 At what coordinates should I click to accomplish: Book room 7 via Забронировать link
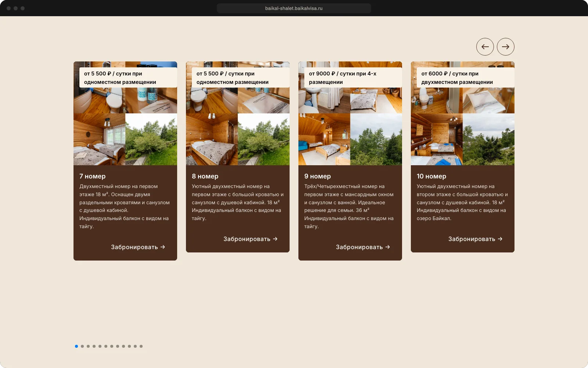138,247
